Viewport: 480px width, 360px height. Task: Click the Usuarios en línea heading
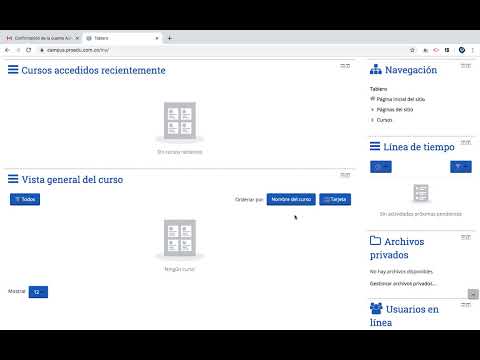tap(404, 316)
